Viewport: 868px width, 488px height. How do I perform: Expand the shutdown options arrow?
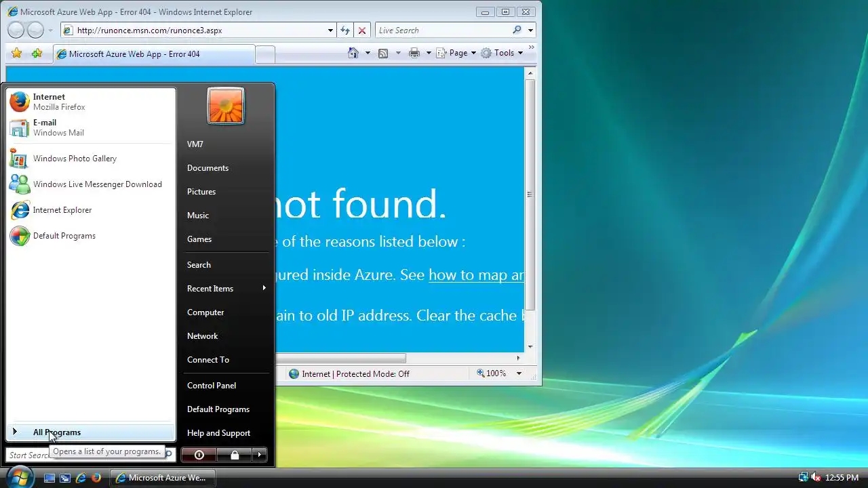tap(260, 455)
